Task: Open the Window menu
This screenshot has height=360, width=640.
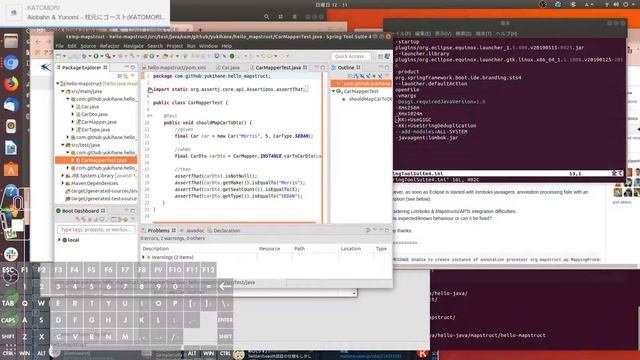Action: 208,46
